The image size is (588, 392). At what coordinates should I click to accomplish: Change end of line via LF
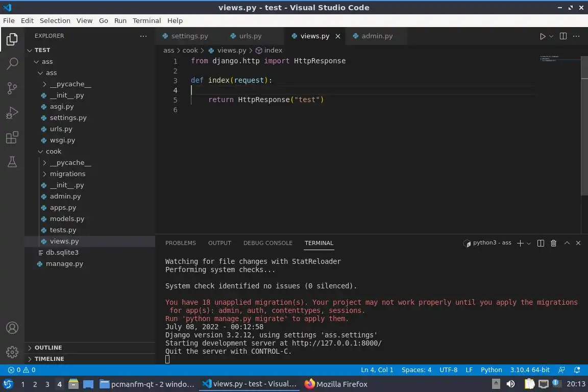click(469, 370)
